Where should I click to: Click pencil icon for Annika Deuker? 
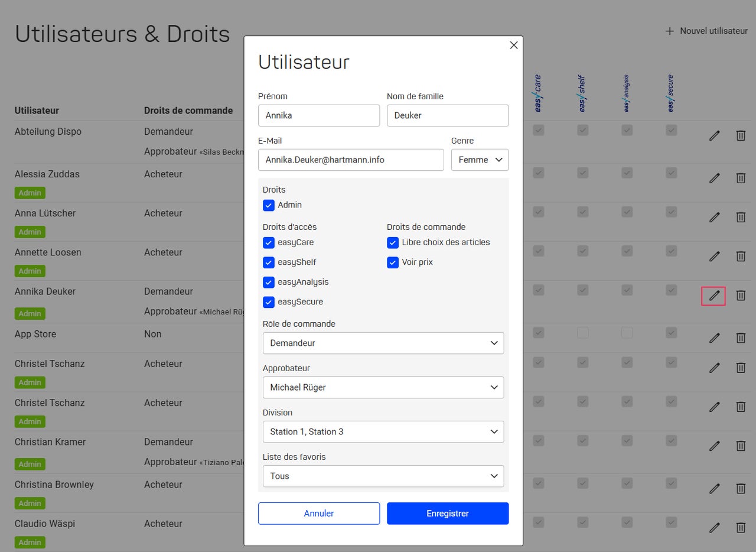pyautogui.click(x=715, y=296)
